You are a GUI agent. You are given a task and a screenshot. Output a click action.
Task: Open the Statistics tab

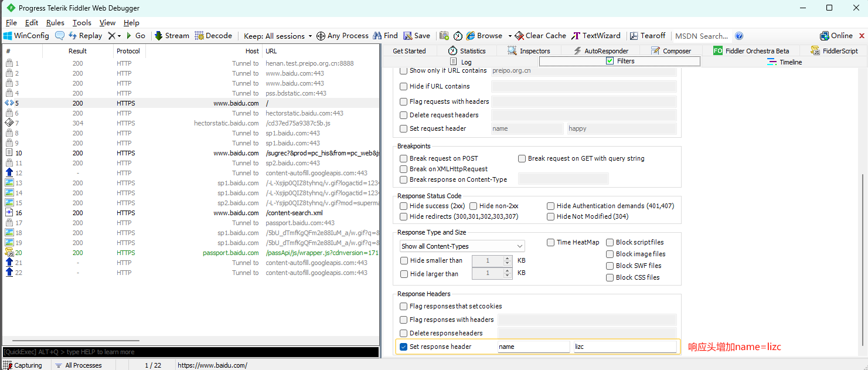coord(467,51)
